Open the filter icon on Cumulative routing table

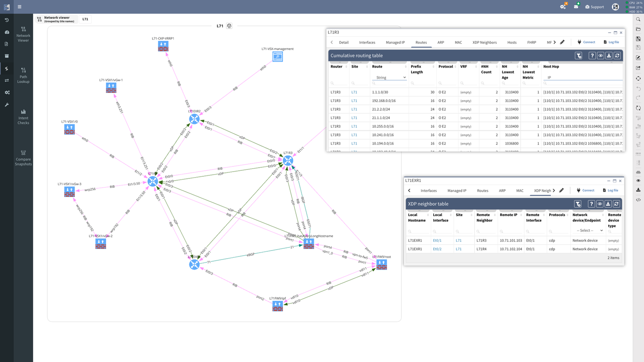tap(579, 55)
